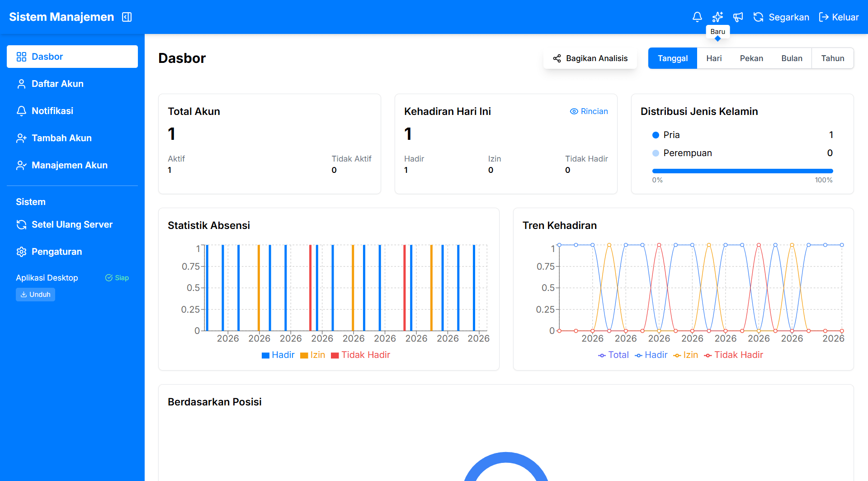Open Pengaturan via the gear icon
This screenshot has width=868, height=481.
(21, 252)
